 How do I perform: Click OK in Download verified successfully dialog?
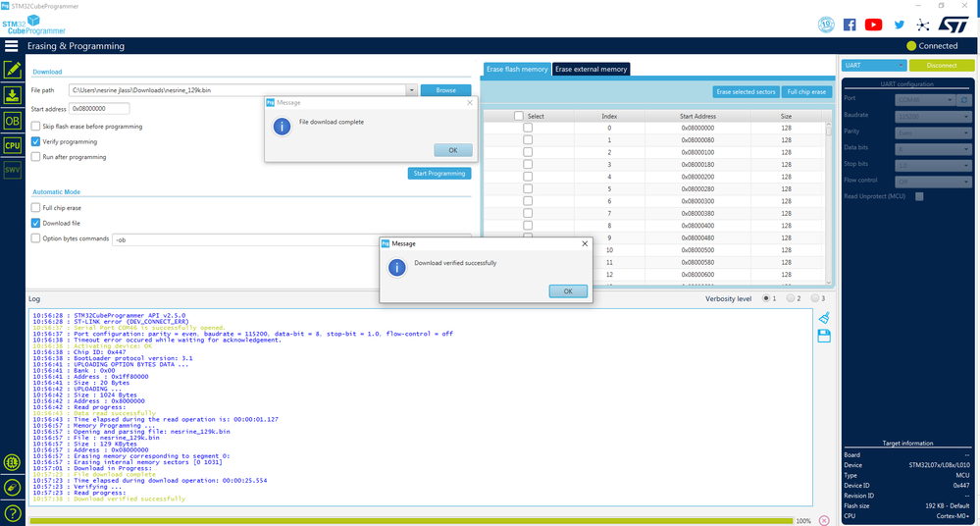pyautogui.click(x=568, y=291)
